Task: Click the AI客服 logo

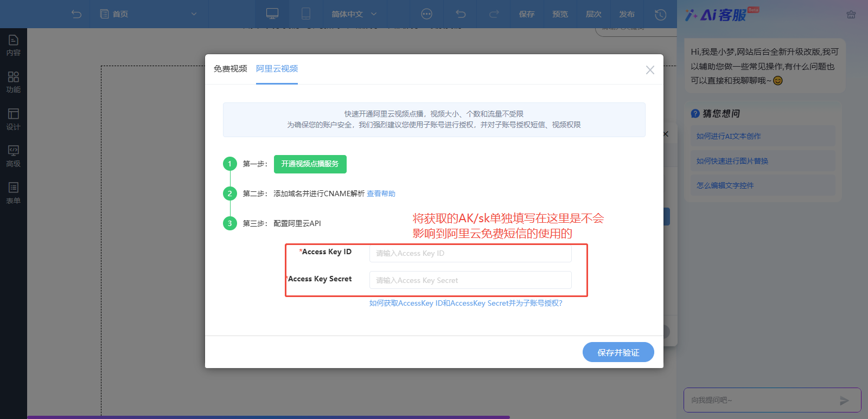Action: point(722,15)
